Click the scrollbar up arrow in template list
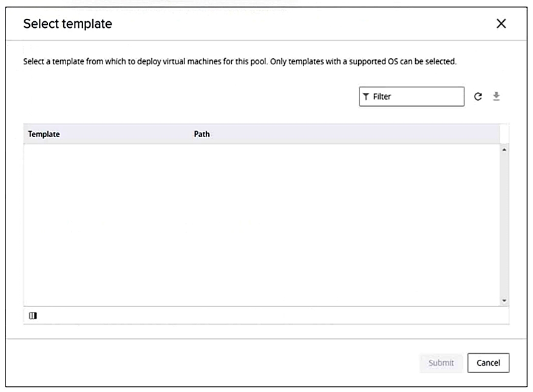The height and width of the screenshot is (392, 533). tap(504, 150)
